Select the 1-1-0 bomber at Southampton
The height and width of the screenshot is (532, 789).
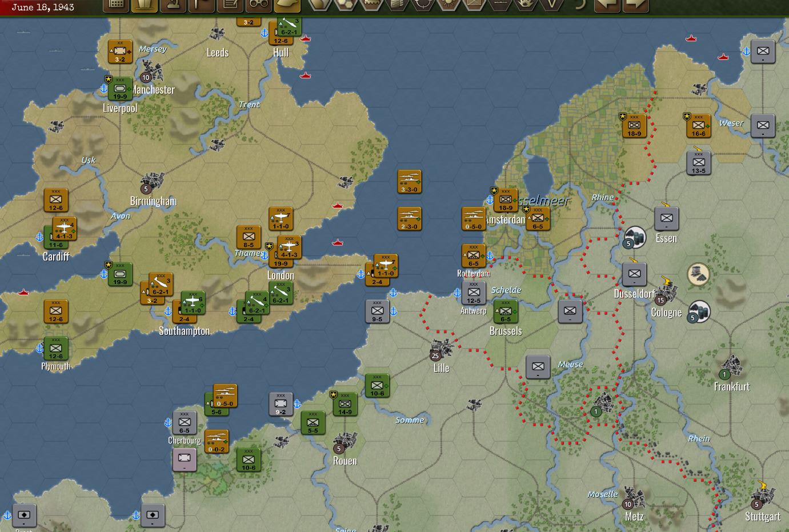[x=193, y=303]
